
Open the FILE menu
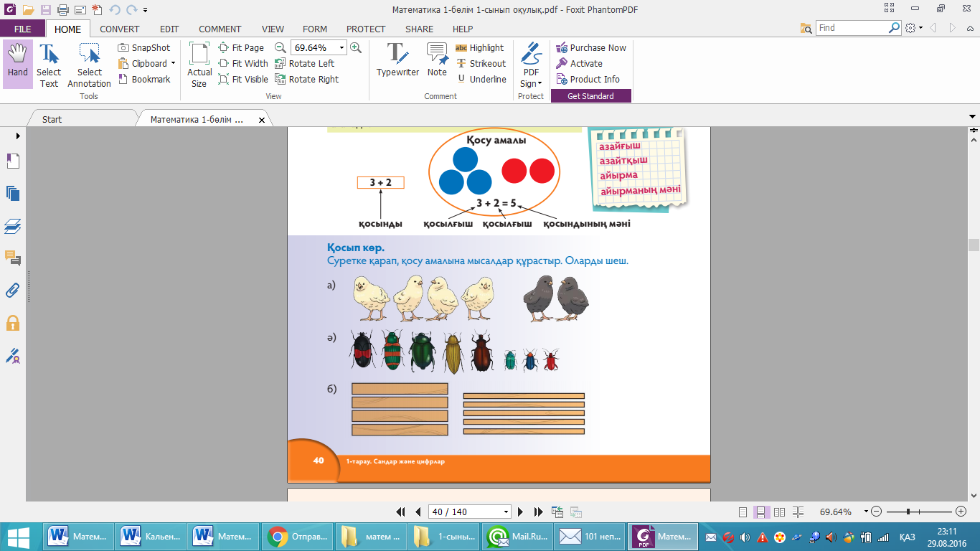pos(22,29)
